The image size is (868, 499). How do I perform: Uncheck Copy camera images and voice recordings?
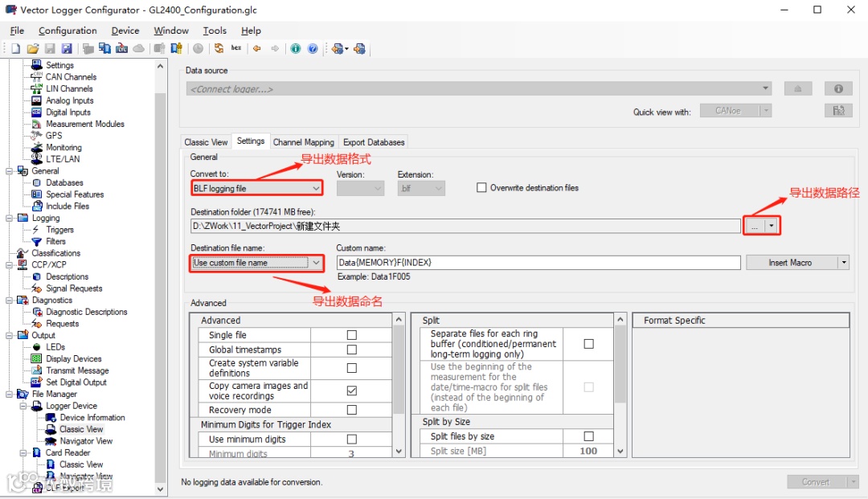click(x=351, y=391)
